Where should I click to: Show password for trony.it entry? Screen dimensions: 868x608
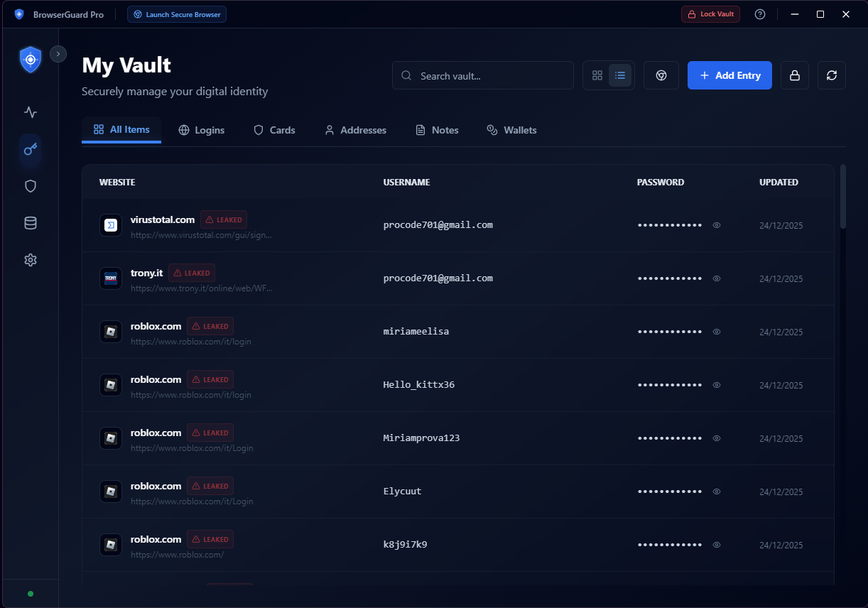(x=717, y=278)
